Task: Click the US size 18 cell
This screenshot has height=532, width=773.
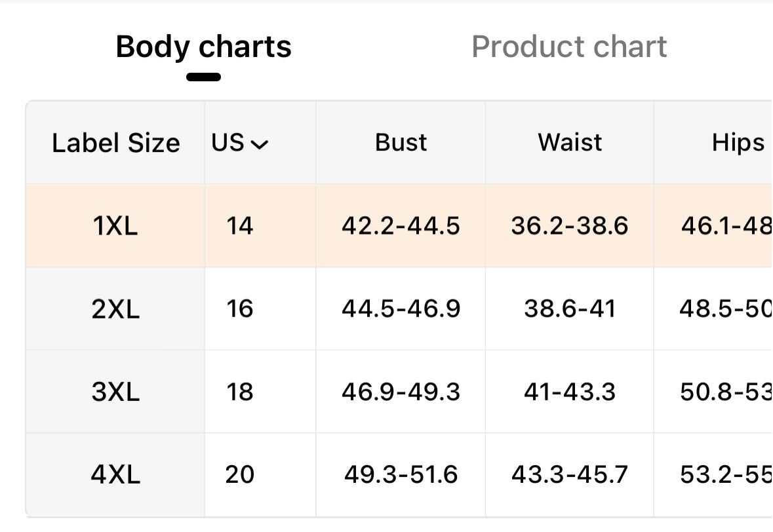Action: point(239,392)
